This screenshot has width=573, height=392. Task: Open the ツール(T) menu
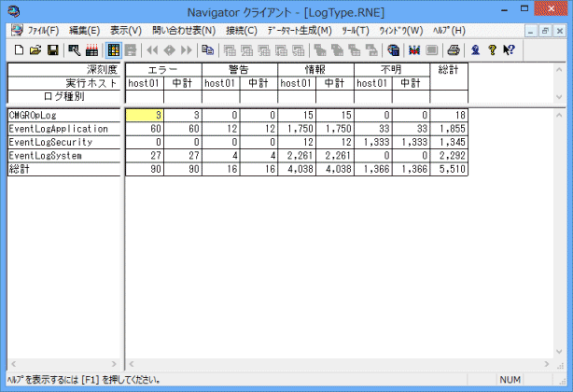tap(356, 30)
